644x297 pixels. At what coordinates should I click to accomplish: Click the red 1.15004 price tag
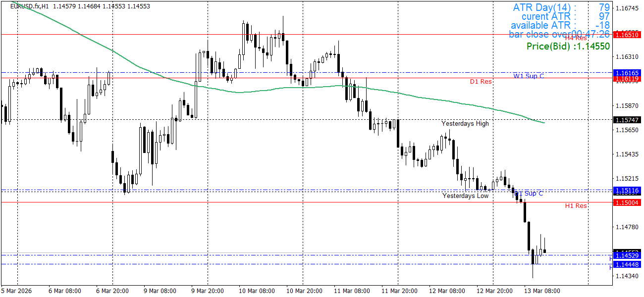pyautogui.click(x=626, y=202)
